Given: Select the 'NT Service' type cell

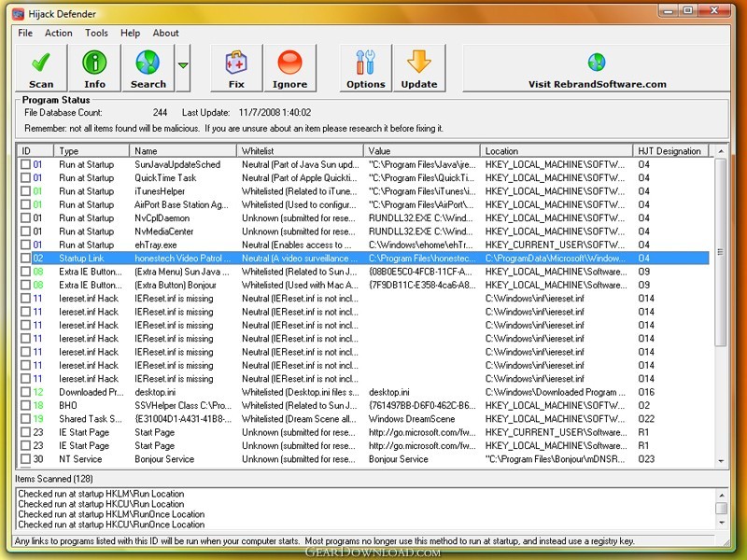Looking at the screenshot, I should pos(80,459).
